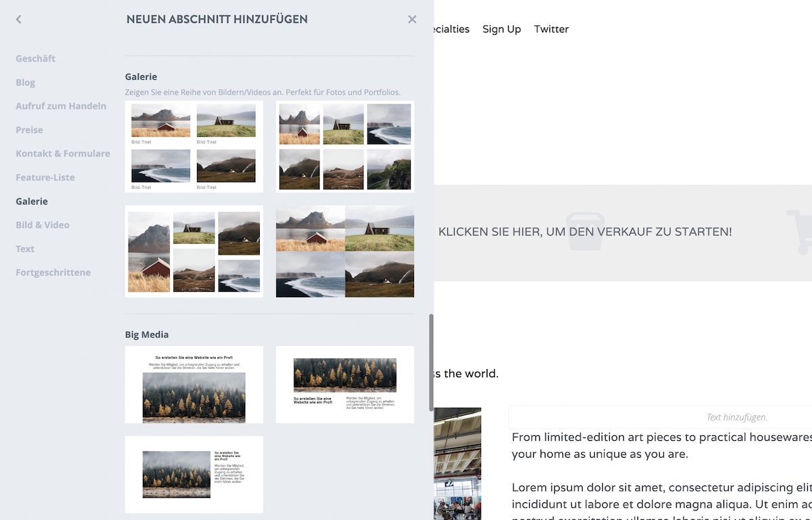Viewport: 812px width, 520px height.
Task: Open the Geschäft section category
Action: [x=36, y=59]
